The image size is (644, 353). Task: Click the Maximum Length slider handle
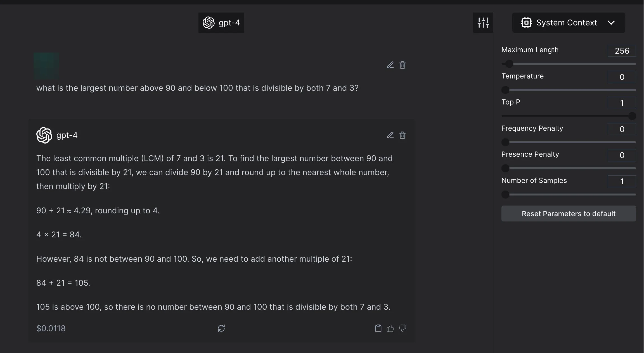(509, 64)
